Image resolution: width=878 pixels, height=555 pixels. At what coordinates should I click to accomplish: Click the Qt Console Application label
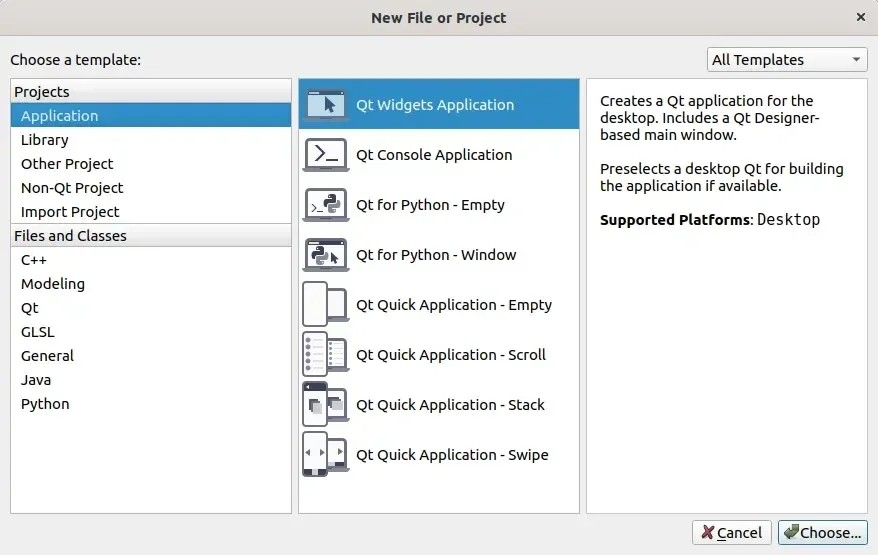tap(434, 155)
